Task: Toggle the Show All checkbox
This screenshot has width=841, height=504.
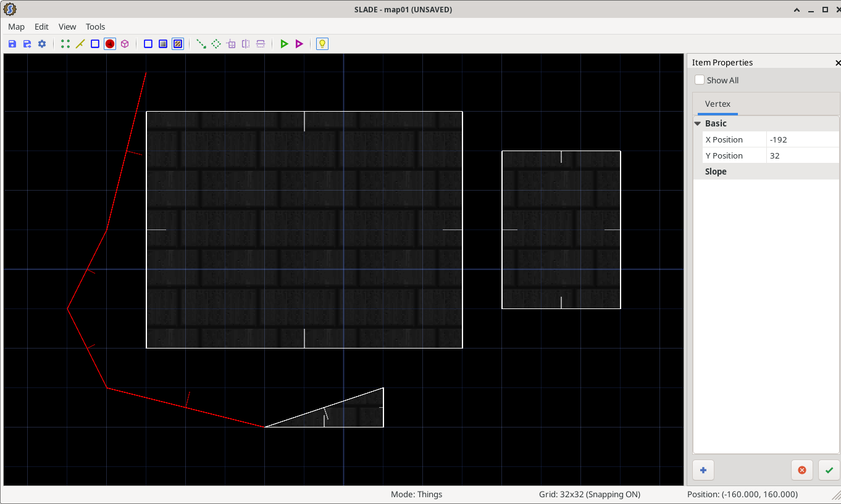Action: (x=700, y=80)
